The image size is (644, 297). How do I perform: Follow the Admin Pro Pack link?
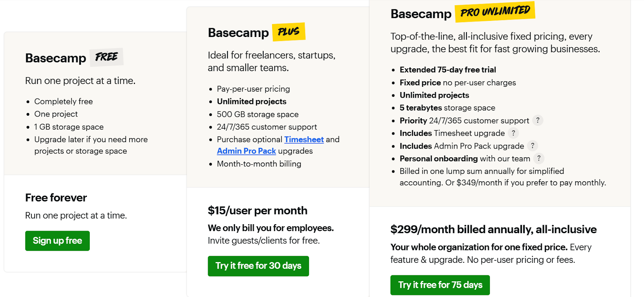click(246, 151)
